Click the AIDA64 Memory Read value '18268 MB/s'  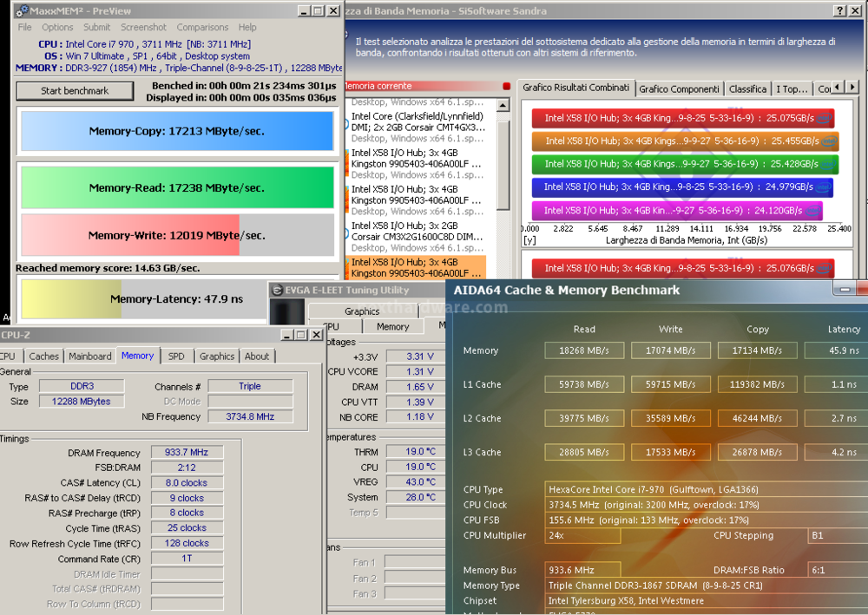click(584, 350)
